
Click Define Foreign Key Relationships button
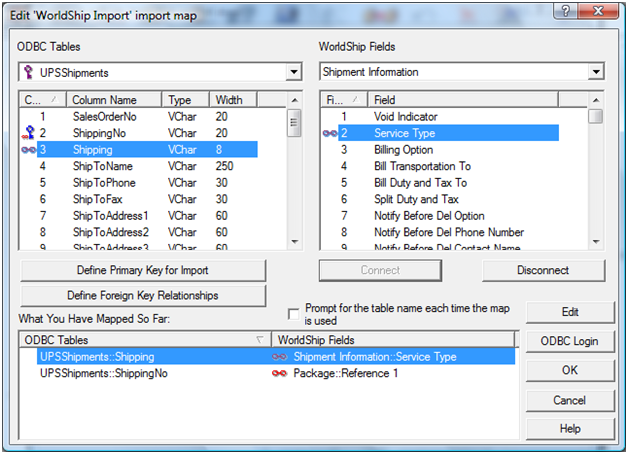coord(142,296)
